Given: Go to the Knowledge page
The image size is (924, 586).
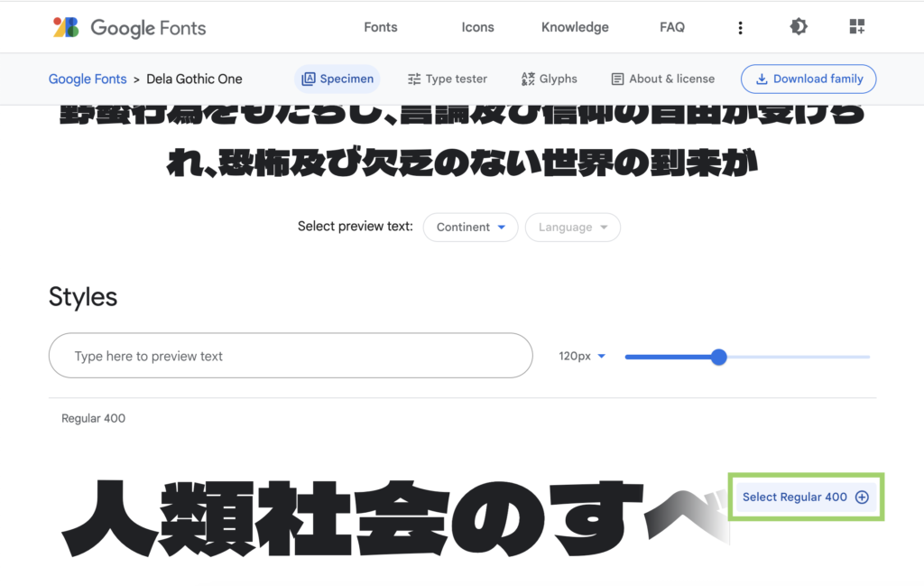Looking at the screenshot, I should coord(575,27).
